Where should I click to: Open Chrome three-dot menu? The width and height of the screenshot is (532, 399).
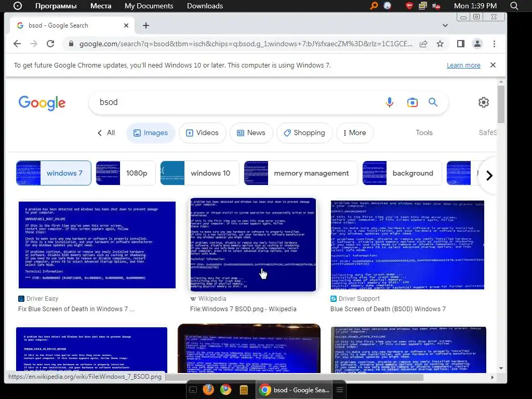click(x=494, y=44)
